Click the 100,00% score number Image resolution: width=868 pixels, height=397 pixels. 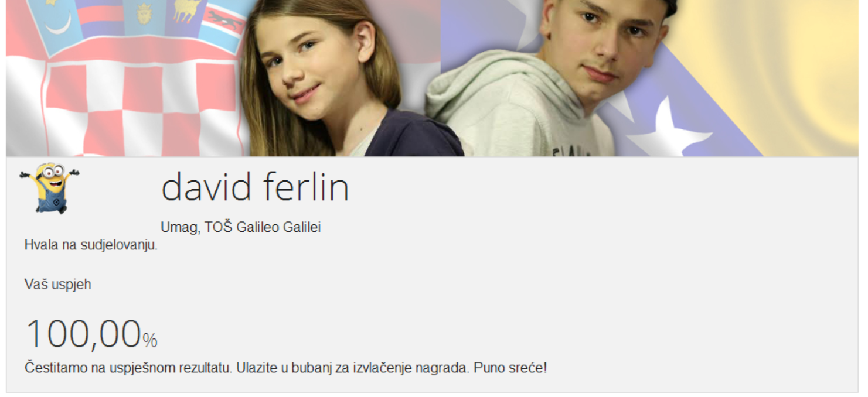(91, 334)
